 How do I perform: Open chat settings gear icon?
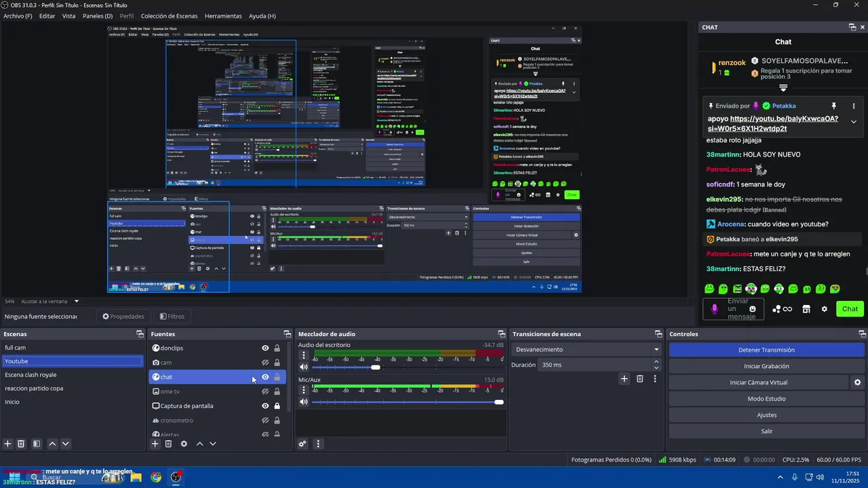pyautogui.click(x=825, y=309)
